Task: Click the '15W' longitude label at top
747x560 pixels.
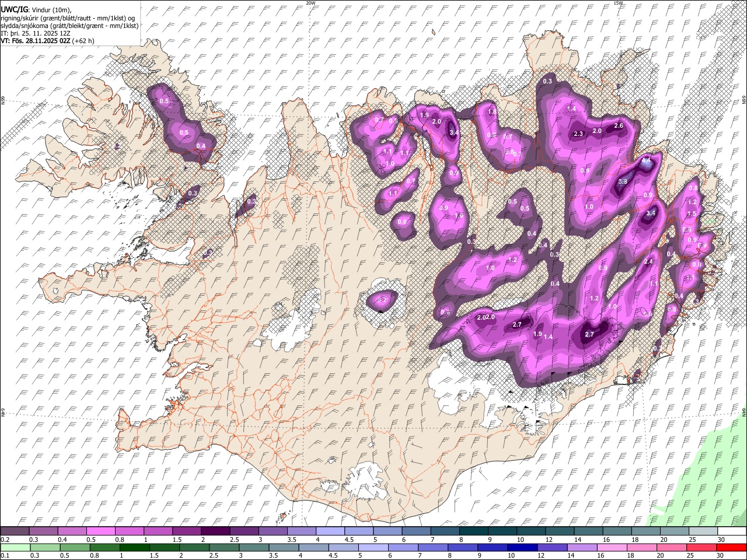Action: pyautogui.click(x=618, y=3)
